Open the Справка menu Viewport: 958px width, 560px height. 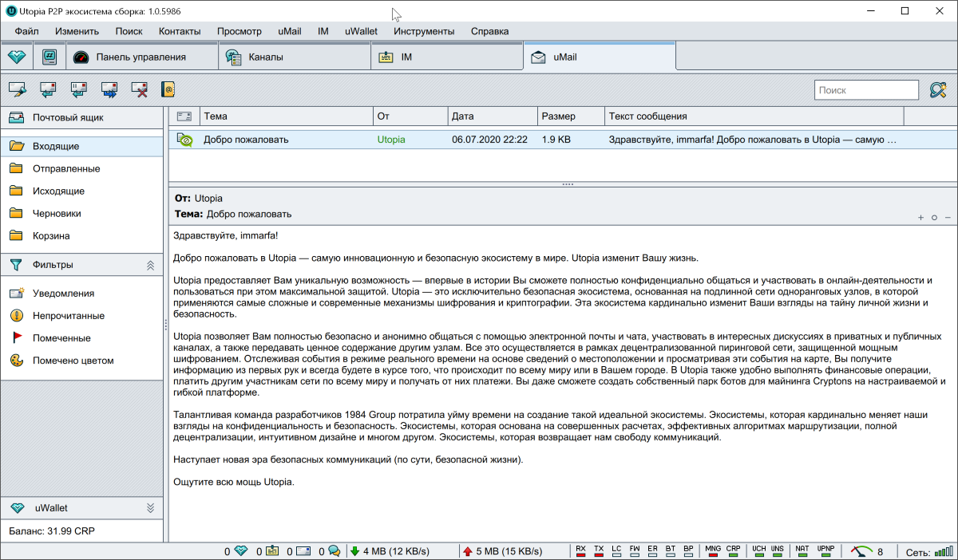click(x=489, y=31)
